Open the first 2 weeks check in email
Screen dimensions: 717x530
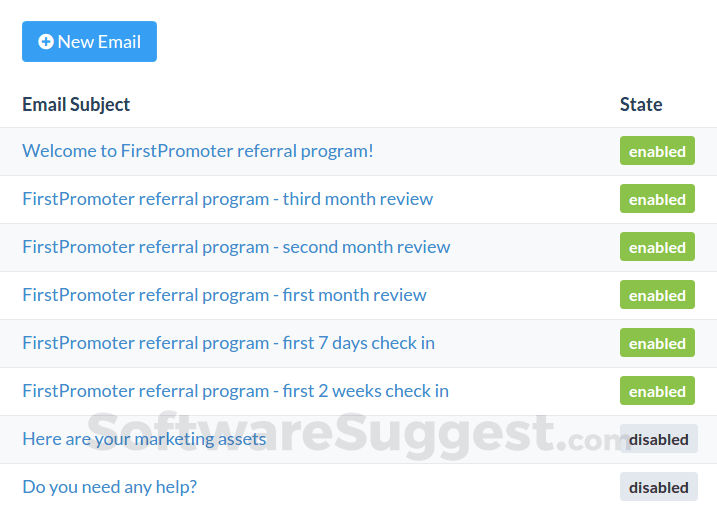[235, 391]
